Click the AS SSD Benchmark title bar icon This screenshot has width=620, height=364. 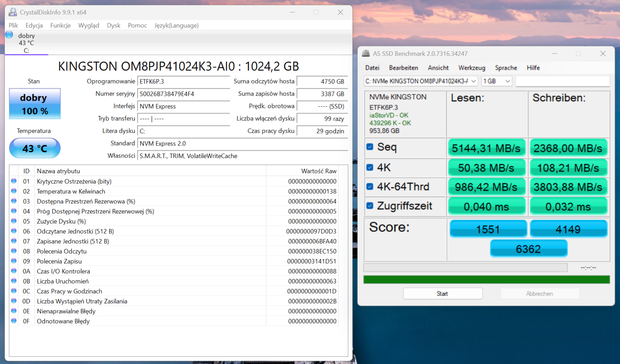(x=366, y=53)
